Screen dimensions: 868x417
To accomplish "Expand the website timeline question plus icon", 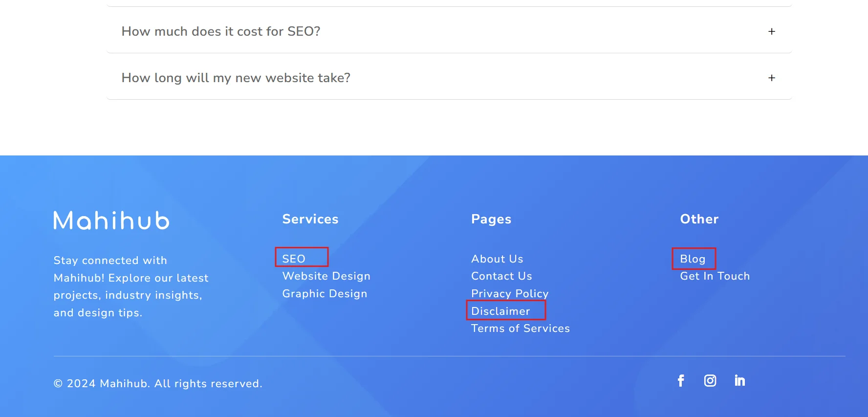I will click(772, 78).
